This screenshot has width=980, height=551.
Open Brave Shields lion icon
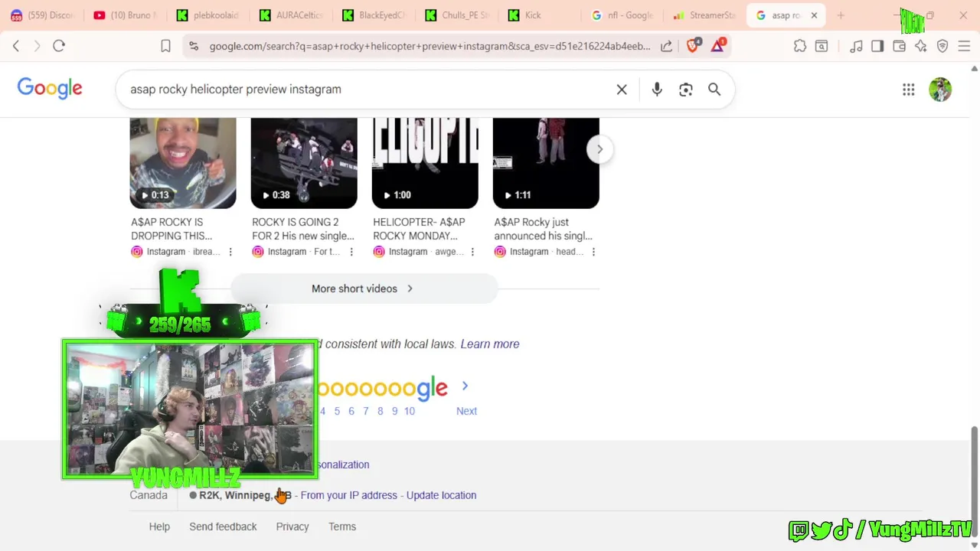[x=693, y=46]
